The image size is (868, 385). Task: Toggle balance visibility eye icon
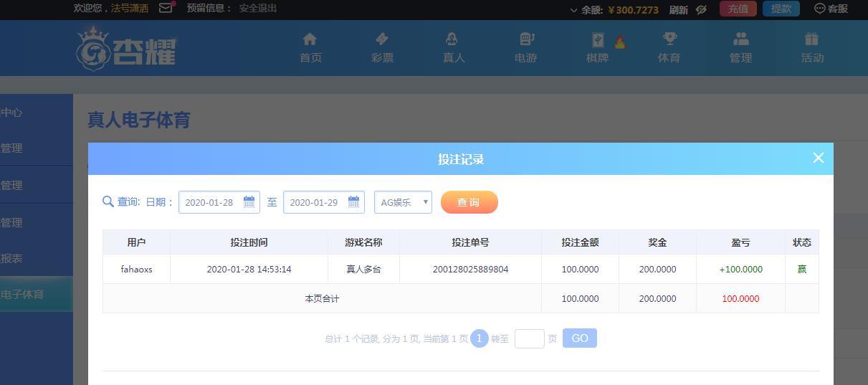click(701, 9)
